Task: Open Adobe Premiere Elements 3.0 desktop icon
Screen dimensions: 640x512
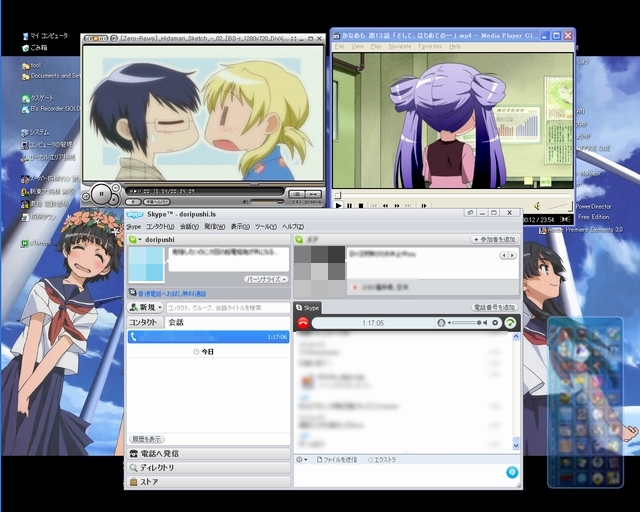Action: [x=581, y=230]
